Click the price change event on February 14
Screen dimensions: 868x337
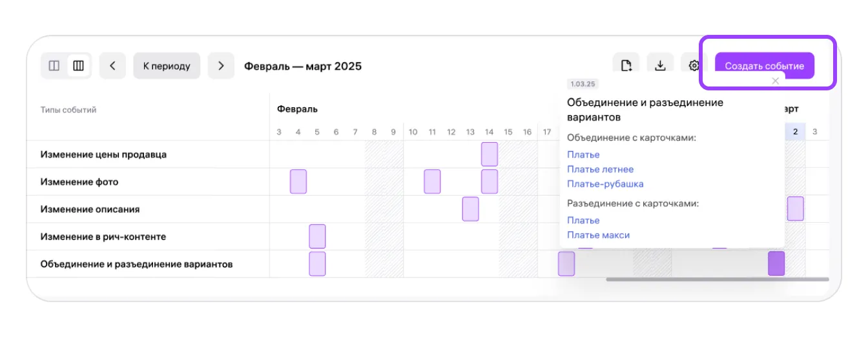click(x=490, y=154)
